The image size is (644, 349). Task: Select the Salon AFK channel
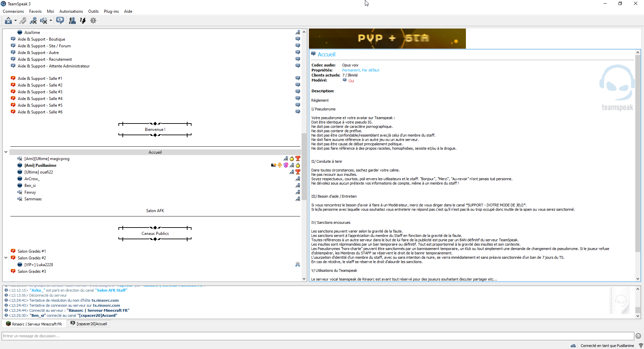coord(155,211)
